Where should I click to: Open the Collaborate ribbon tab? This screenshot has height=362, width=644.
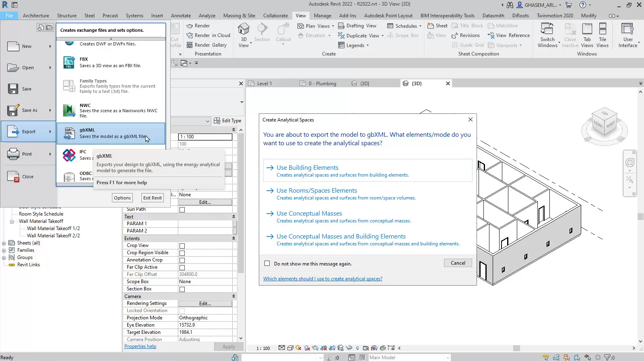[275, 16]
